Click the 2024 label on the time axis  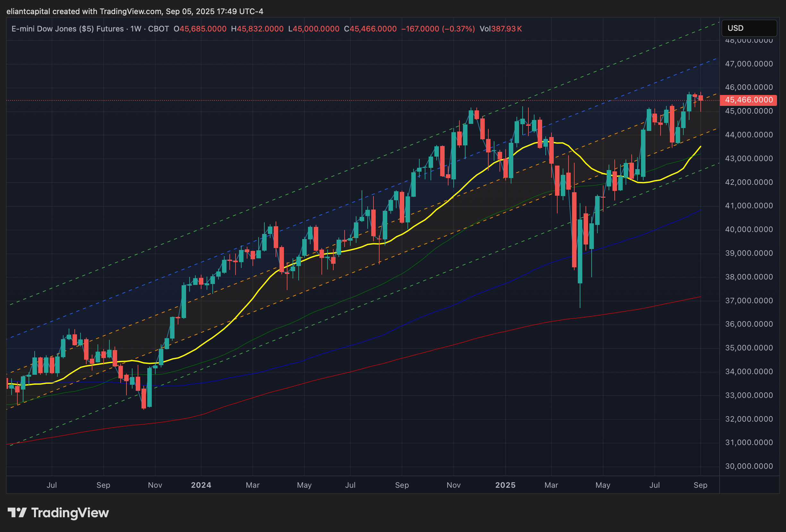point(201,485)
